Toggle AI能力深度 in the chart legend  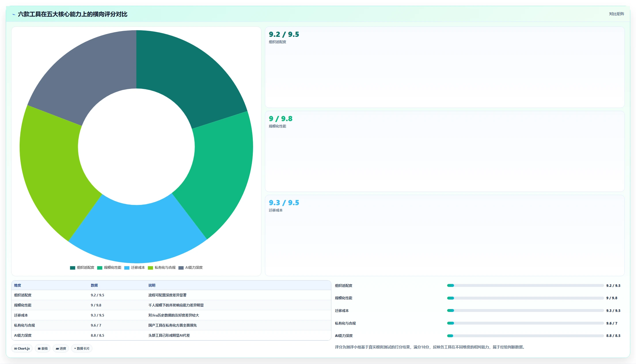tap(190, 268)
